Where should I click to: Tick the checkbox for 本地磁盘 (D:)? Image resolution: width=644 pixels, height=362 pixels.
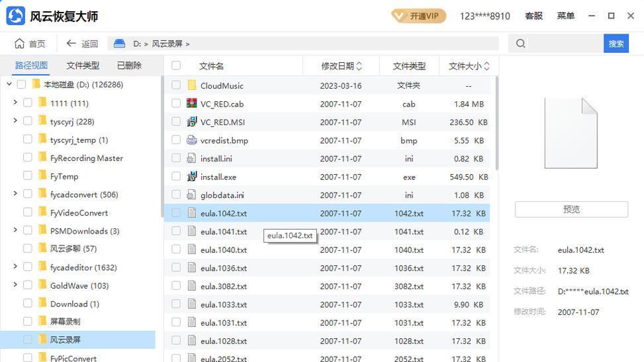[21, 85]
